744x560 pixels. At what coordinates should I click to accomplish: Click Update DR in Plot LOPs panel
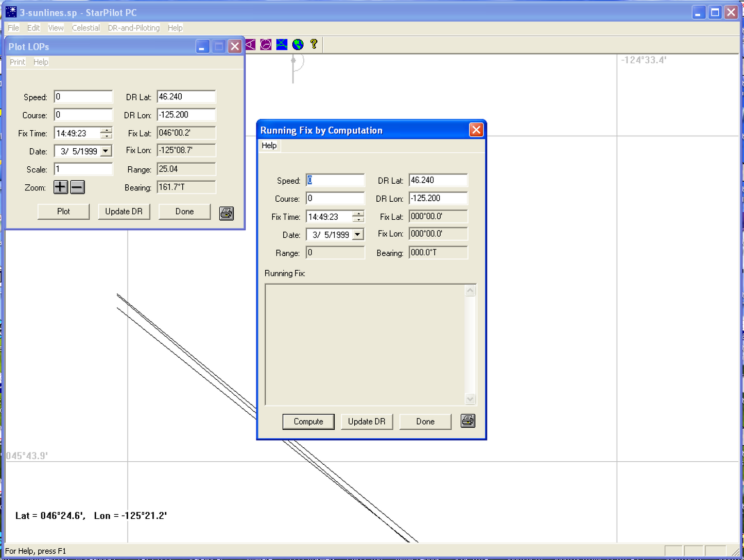124,212
